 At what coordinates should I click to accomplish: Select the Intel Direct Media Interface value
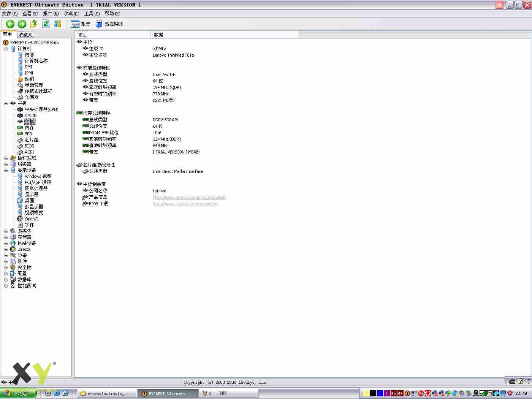click(x=178, y=171)
